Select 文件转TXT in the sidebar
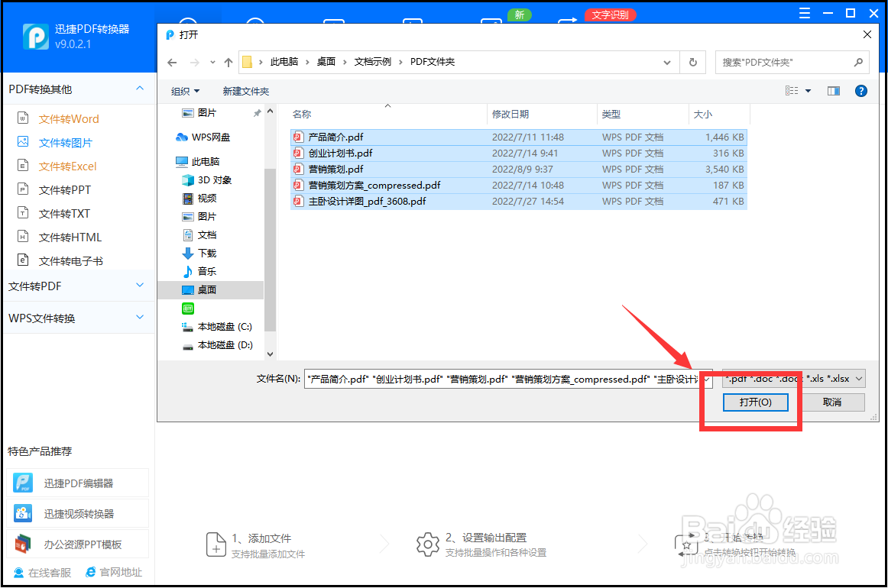The width and height of the screenshot is (888, 588). [64, 214]
